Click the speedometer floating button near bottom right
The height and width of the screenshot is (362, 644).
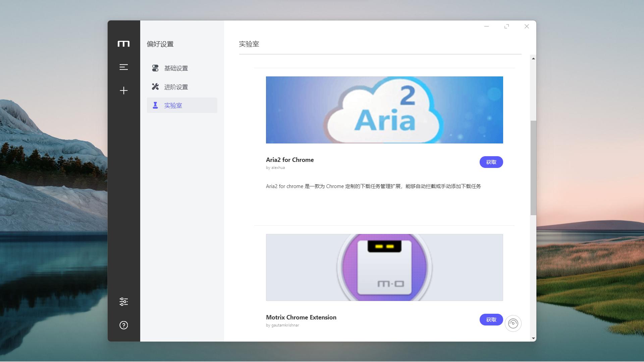(x=513, y=323)
